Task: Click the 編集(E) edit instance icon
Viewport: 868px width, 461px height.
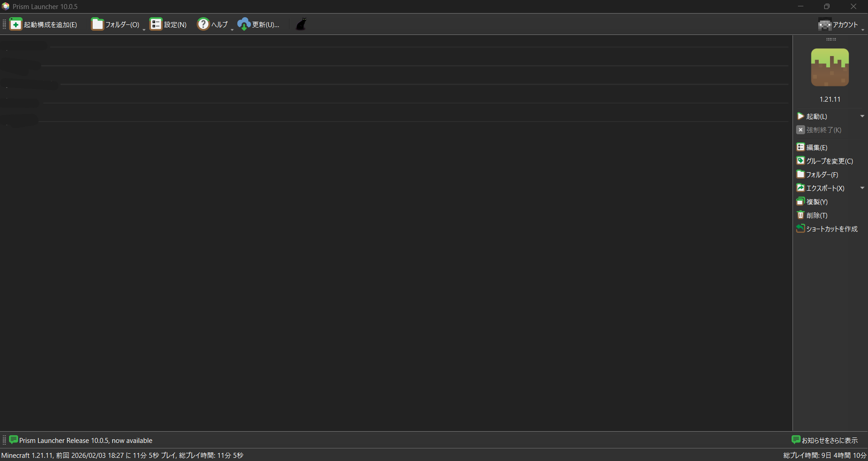Action: [801, 147]
